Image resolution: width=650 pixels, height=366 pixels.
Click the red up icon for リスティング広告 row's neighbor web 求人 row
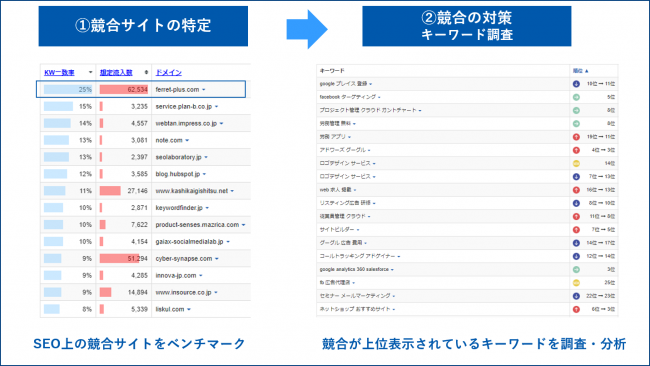click(x=576, y=190)
